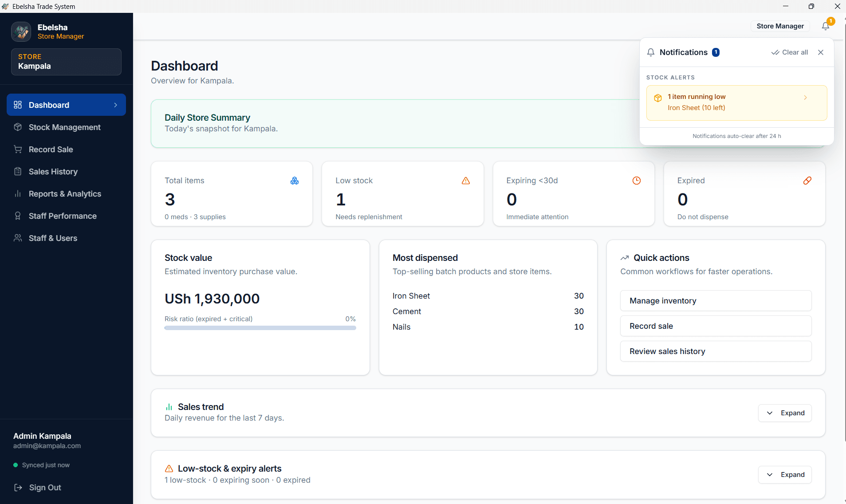Viewport: 846px width, 504px height.
Task: Click the Manage inventory quick action
Action: pos(716,301)
